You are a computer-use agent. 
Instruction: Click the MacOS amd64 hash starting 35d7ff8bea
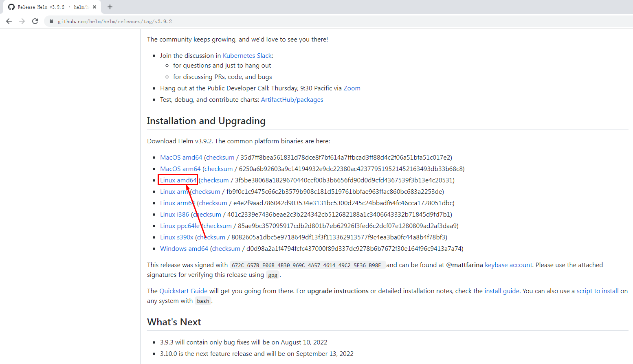click(345, 157)
